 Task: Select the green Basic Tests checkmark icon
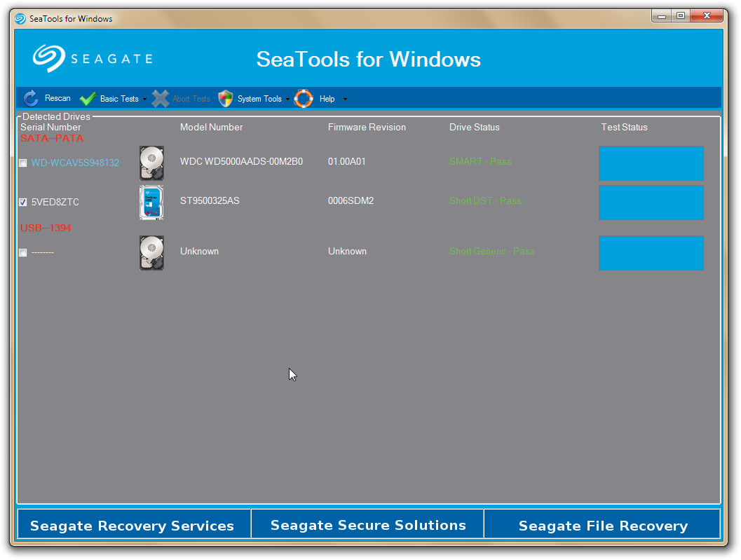click(x=87, y=98)
